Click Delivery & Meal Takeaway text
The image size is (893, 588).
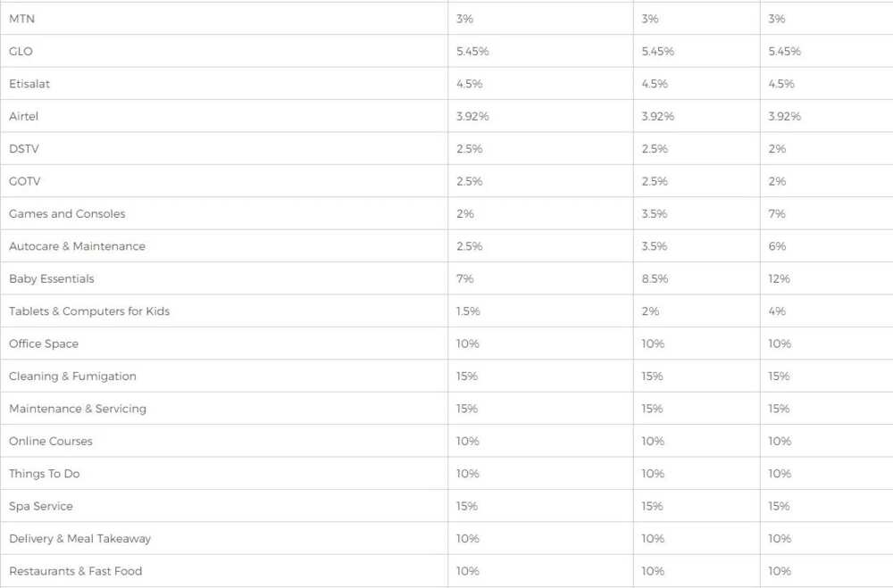[x=79, y=538]
